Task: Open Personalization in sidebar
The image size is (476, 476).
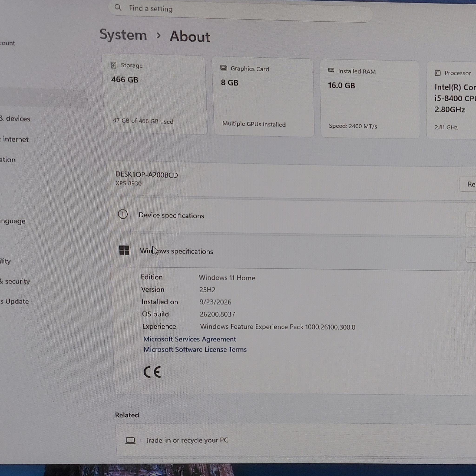Action: coord(8,160)
